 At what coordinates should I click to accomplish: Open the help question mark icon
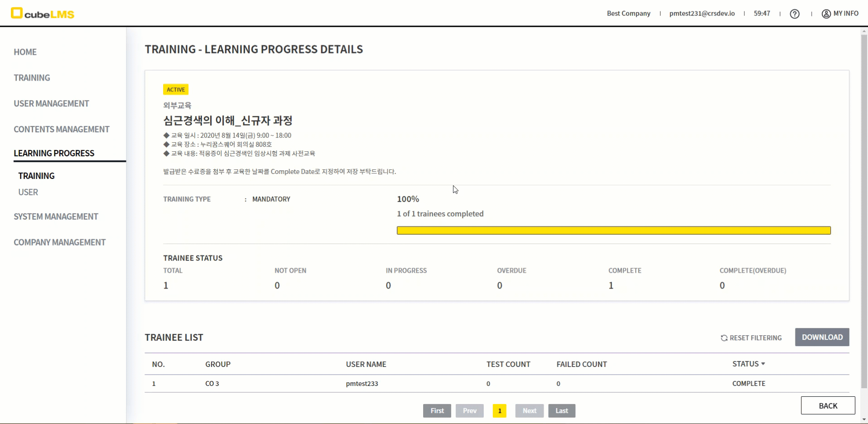click(x=795, y=14)
